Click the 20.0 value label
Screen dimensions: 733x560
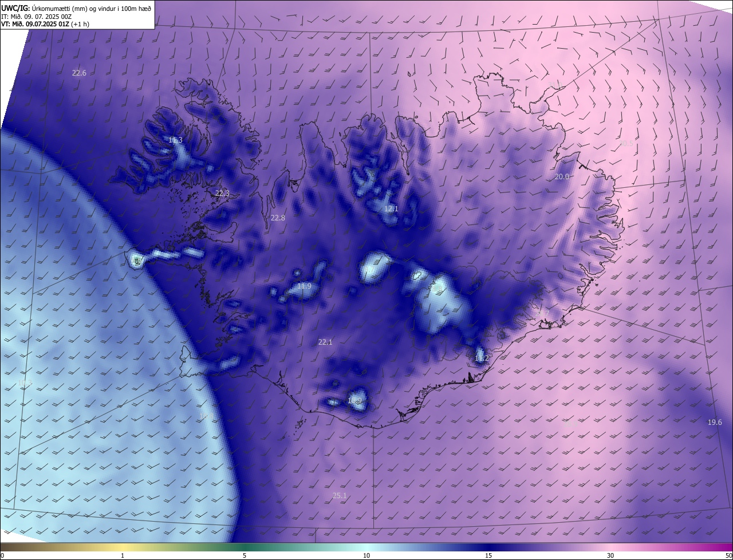[562, 177]
